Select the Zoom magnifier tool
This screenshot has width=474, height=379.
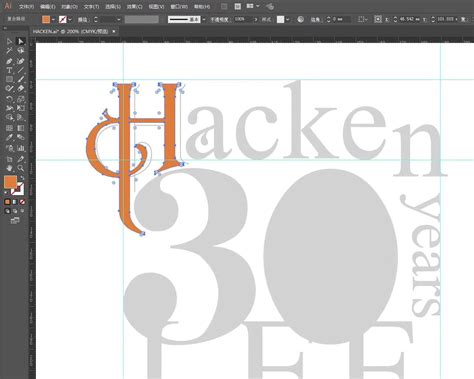pos(21,168)
